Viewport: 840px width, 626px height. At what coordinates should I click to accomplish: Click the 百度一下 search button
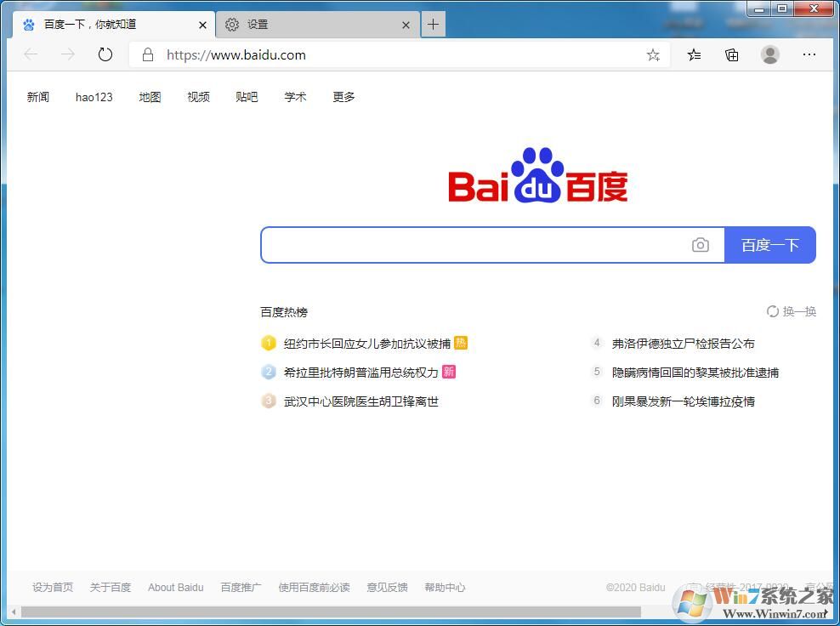tap(769, 245)
